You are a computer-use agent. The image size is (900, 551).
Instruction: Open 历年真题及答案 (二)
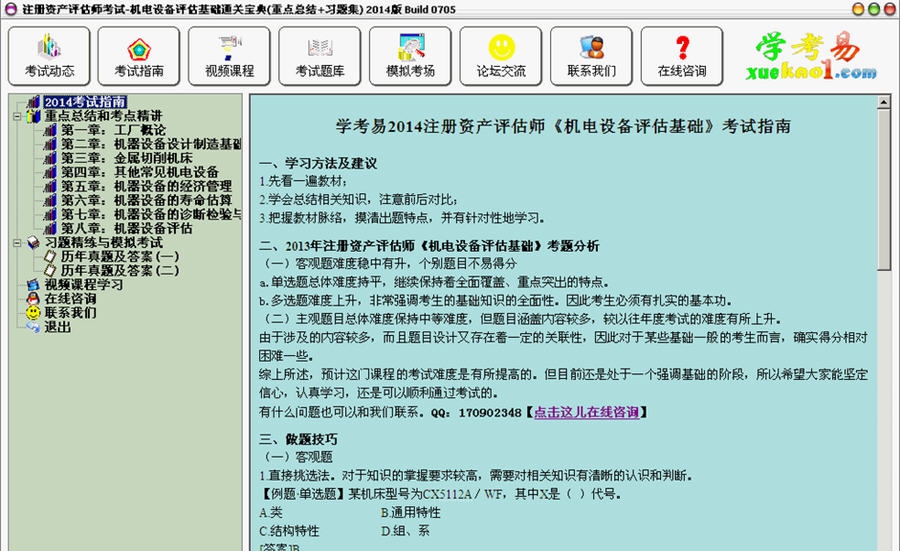[120, 270]
